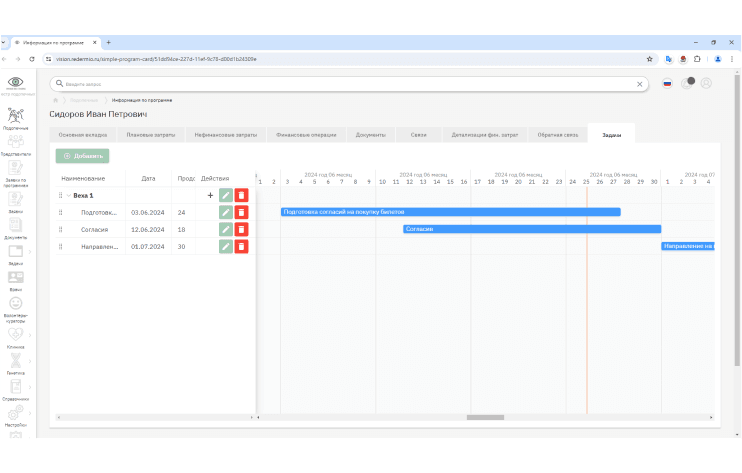Open Документы section in sidebar
742x473 pixels.
[x=16, y=228]
